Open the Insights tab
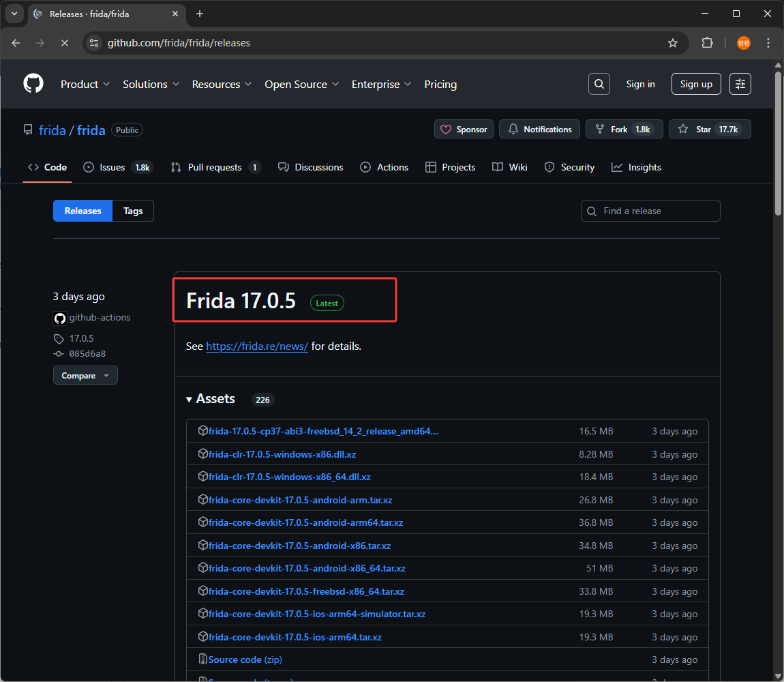 coord(636,167)
